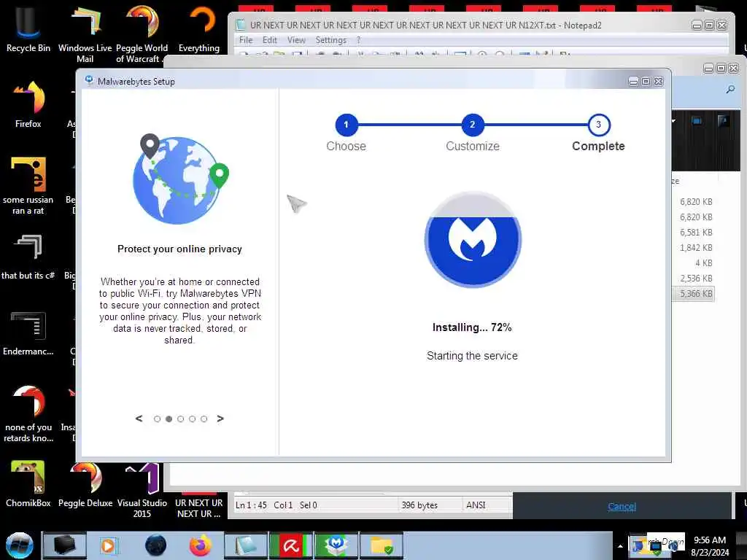Open Recycle Bin desktop icon
Viewport: 747px width, 560px height.
coord(28,27)
